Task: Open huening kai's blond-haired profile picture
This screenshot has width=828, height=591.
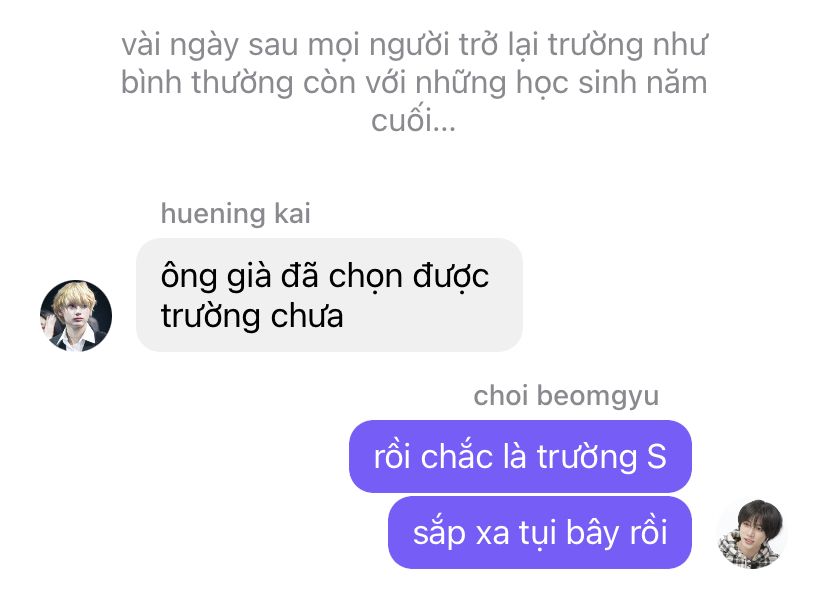Action: click(76, 316)
